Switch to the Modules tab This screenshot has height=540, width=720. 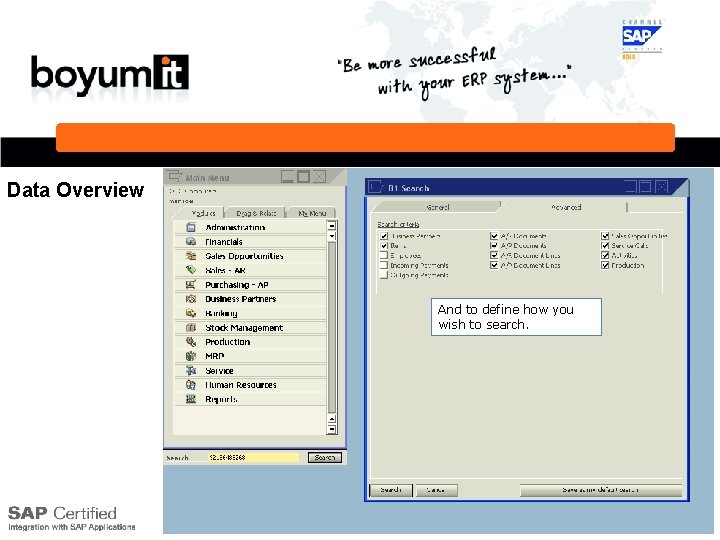[203, 213]
